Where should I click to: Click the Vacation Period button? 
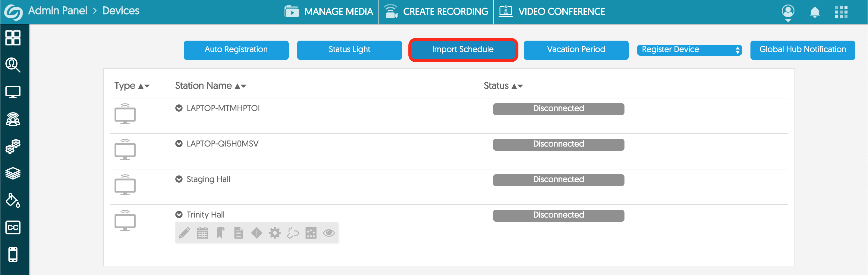click(576, 50)
